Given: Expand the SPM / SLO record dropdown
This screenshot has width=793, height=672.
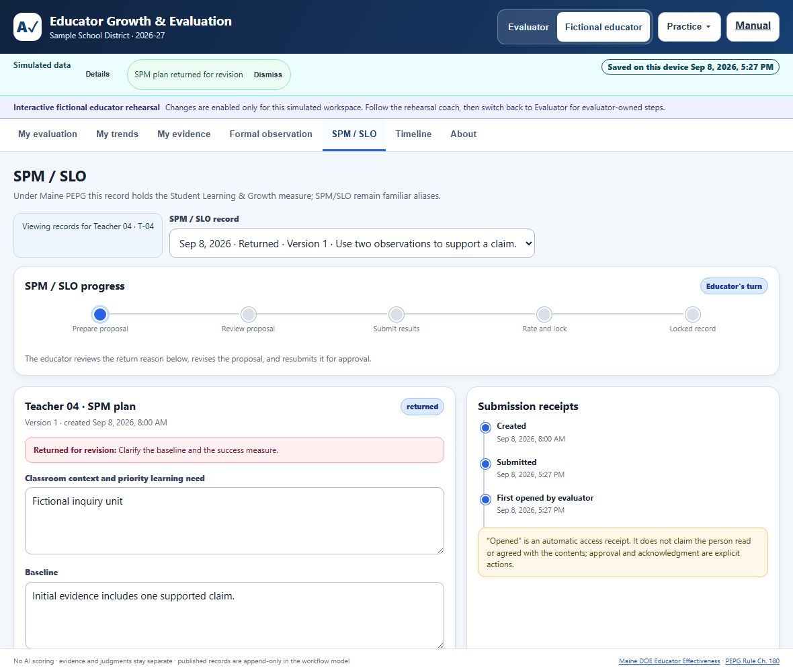Looking at the screenshot, I should [352, 244].
